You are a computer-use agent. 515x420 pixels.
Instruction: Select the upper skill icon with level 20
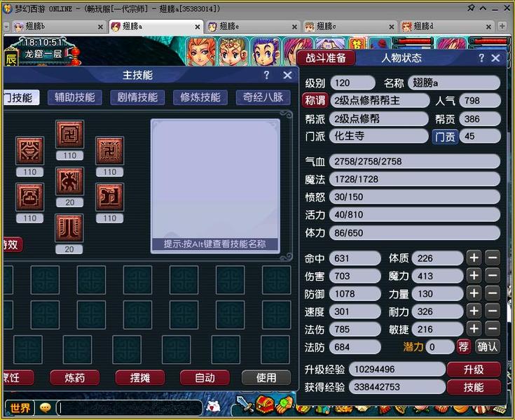click(69, 181)
